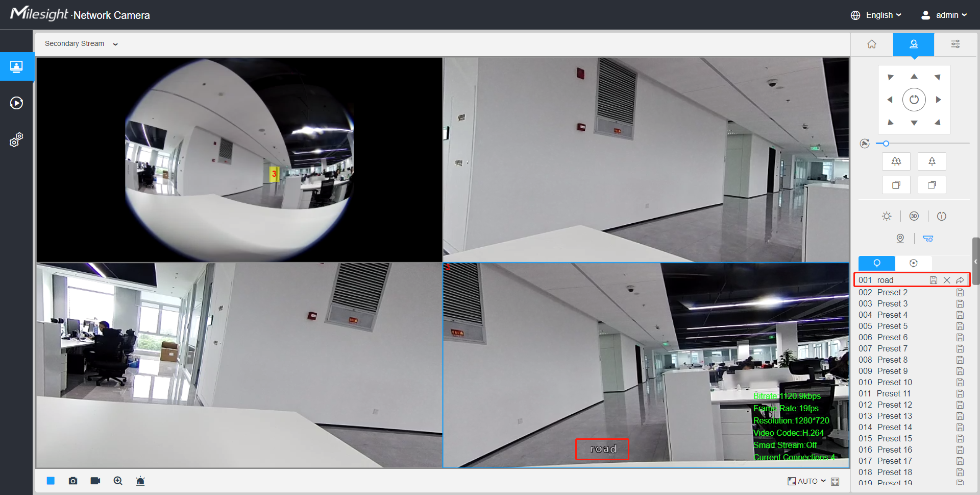Toggle the 3D positioning icon
Image resolution: width=980 pixels, height=495 pixels.
(x=914, y=216)
